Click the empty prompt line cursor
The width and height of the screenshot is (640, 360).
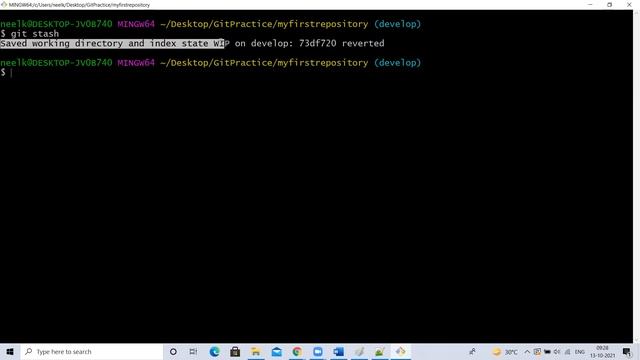[x=11, y=73]
